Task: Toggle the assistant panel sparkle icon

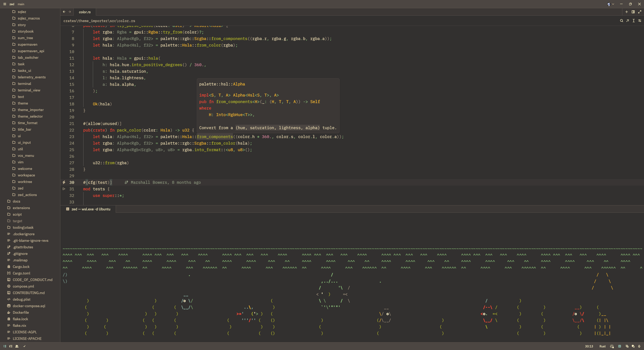Action: [x=627, y=346]
